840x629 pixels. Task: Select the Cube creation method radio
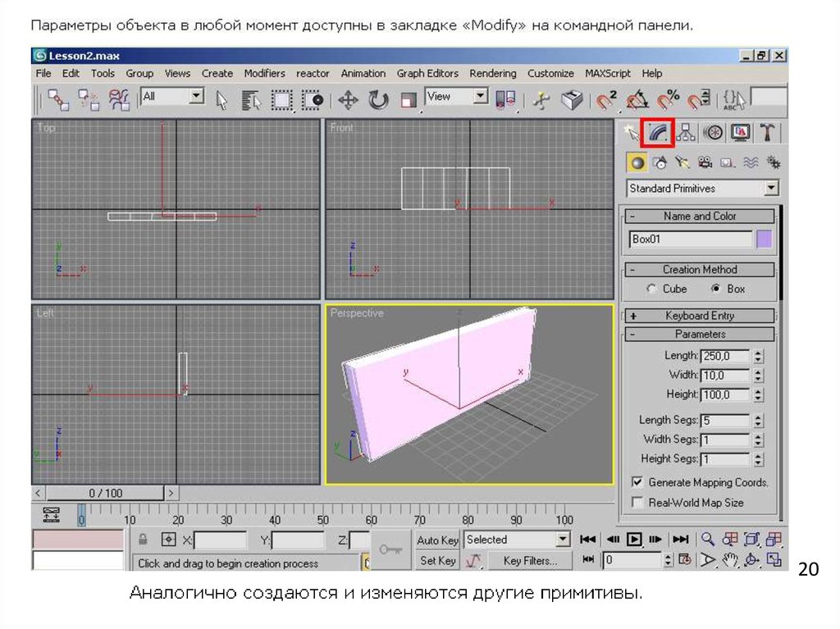pyautogui.click(x=651, y=289)
